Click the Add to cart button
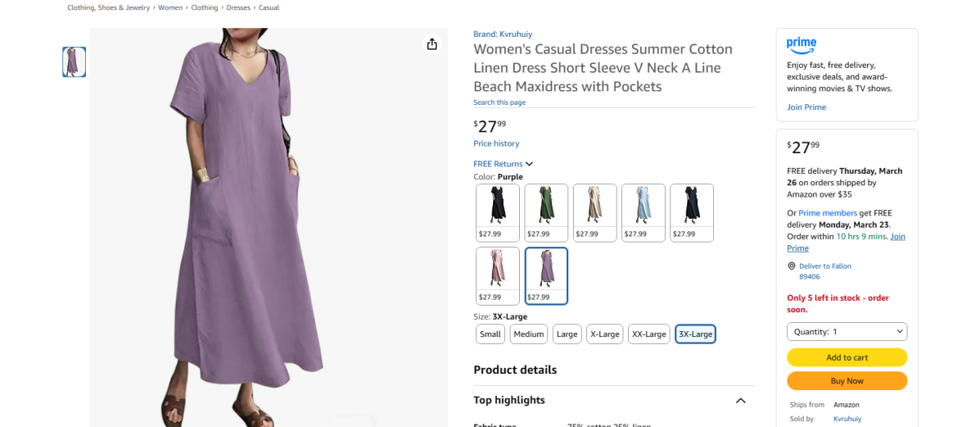The width and height of the screenshot is (980, 427). (847, 357)
